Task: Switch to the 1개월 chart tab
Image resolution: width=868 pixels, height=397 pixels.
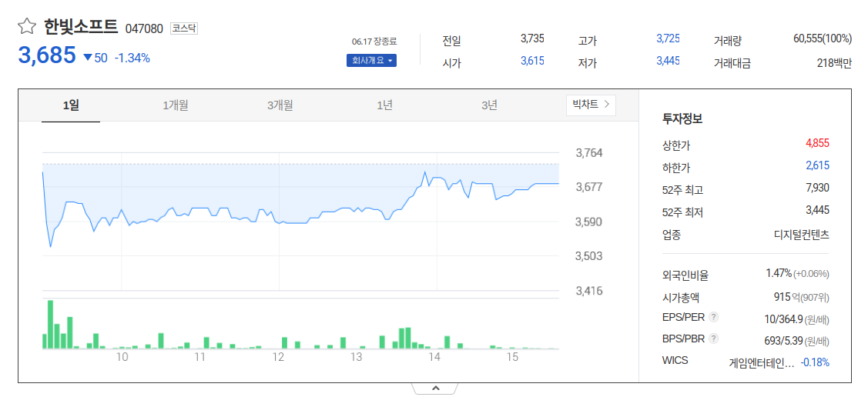Action: 176,105
